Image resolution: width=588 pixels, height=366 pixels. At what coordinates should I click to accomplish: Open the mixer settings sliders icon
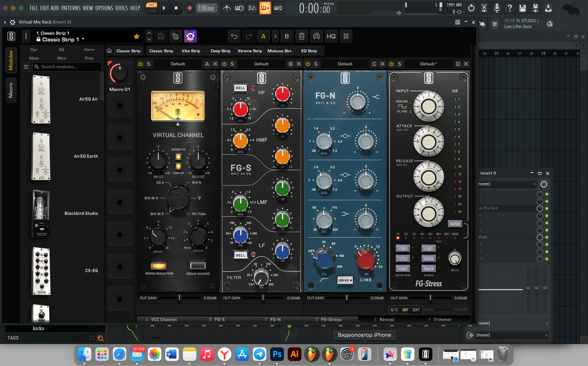[346, 36]
